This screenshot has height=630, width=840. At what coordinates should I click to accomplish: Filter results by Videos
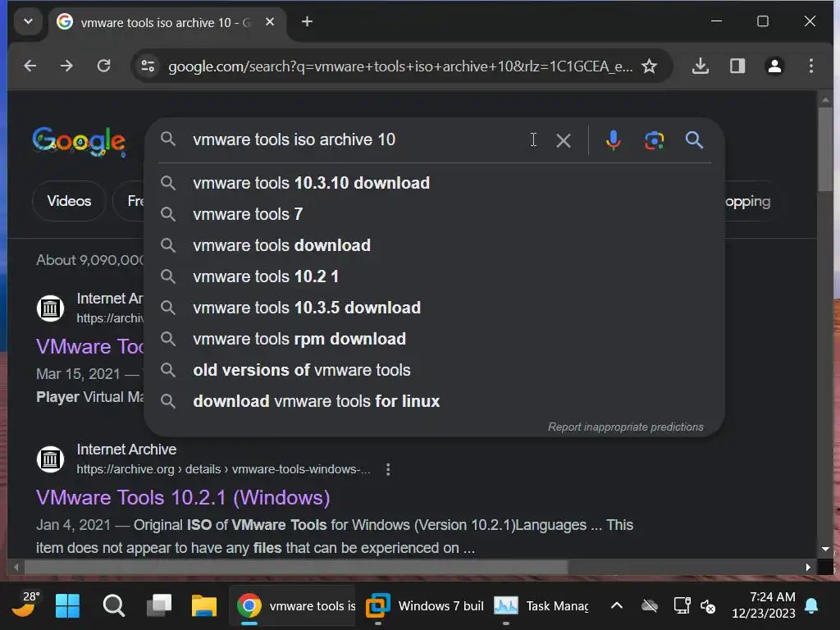click(69, 201)
